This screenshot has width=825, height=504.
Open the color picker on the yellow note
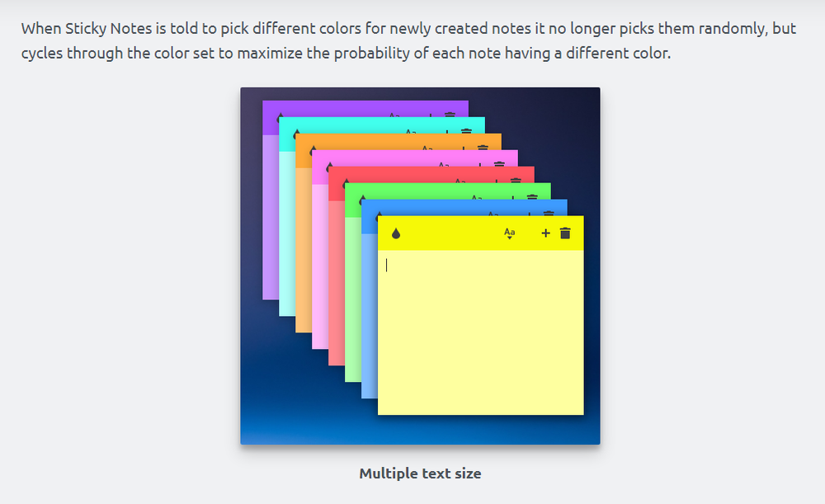pyautogui.click(x=396, y=233)
